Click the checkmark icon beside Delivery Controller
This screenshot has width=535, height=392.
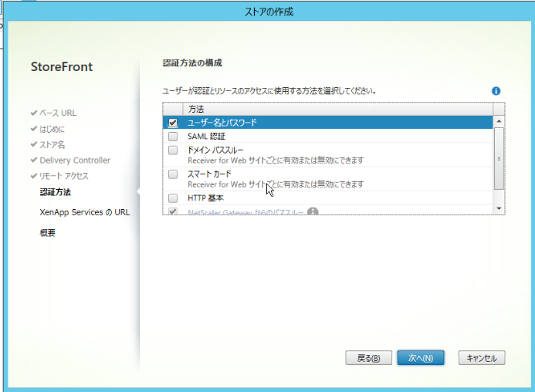(34, 160)
